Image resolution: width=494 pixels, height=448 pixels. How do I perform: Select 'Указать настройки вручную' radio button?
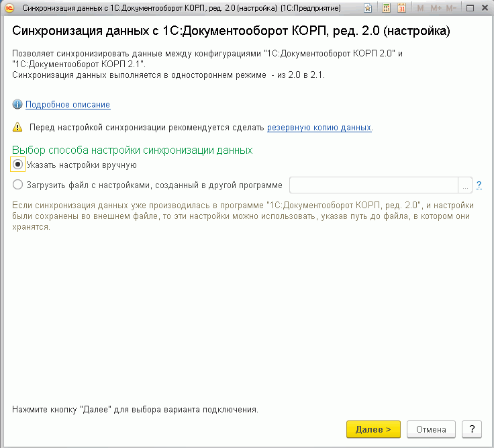click(17, 165)
